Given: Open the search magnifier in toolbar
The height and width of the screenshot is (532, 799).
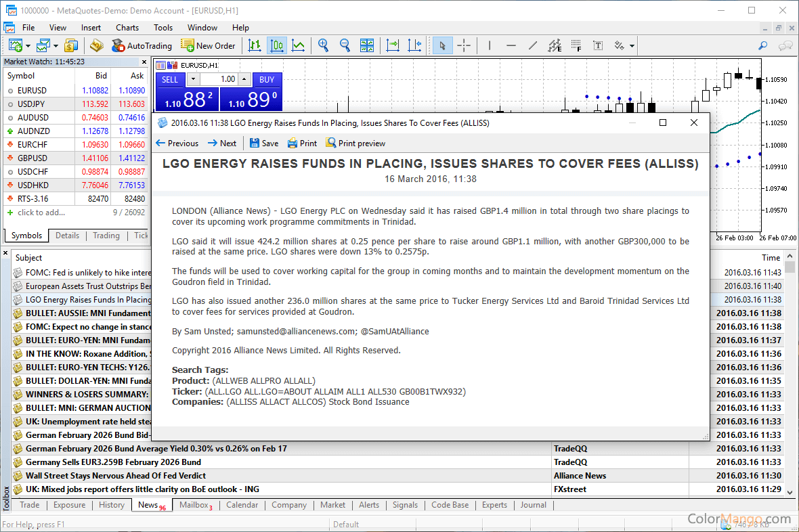Looking at the screenshot, I should pyautogui.click(x=762, y=45).
